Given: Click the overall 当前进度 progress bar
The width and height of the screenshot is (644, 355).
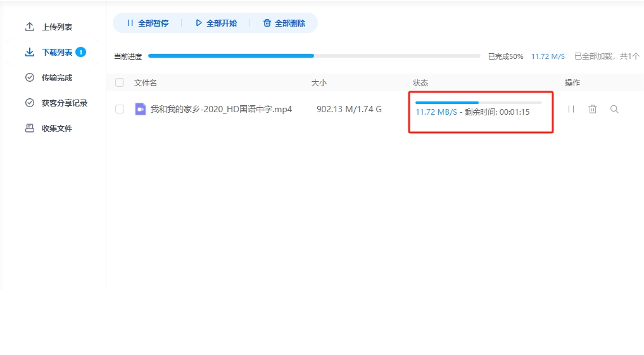Looking at the screenshot, I should click(x=314, y=56).
